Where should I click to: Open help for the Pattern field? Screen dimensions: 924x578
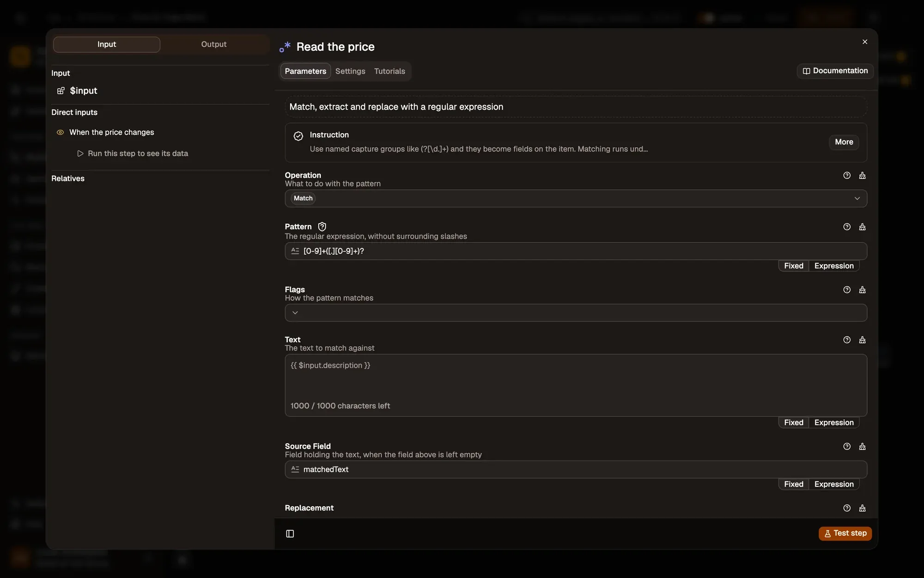pos(846,227)
